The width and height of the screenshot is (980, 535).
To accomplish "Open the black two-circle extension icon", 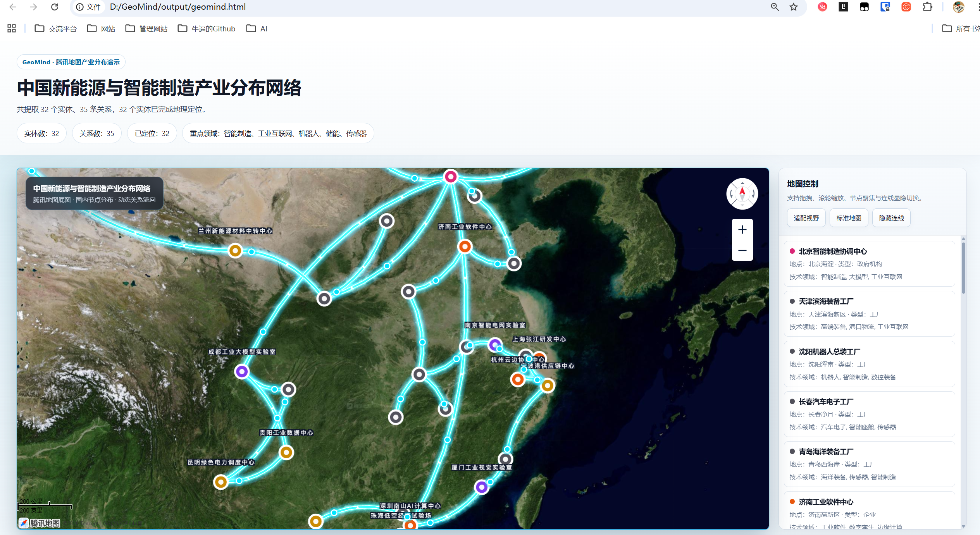I will (864, 7).
